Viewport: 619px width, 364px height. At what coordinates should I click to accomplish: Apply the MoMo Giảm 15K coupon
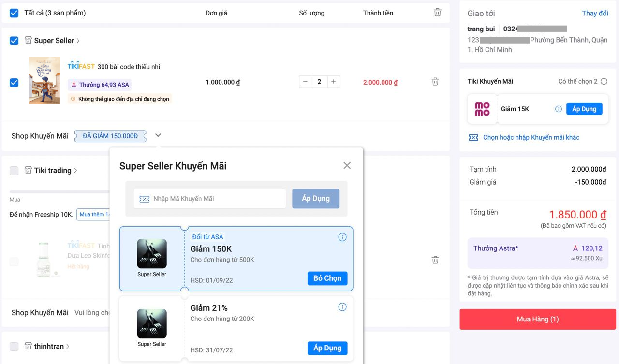[x=584, y=109]
